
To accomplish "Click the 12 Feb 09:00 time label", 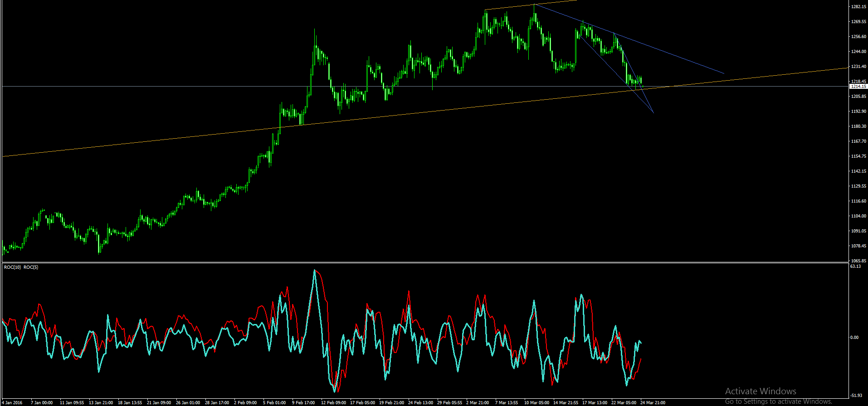I will coord(333,403).
